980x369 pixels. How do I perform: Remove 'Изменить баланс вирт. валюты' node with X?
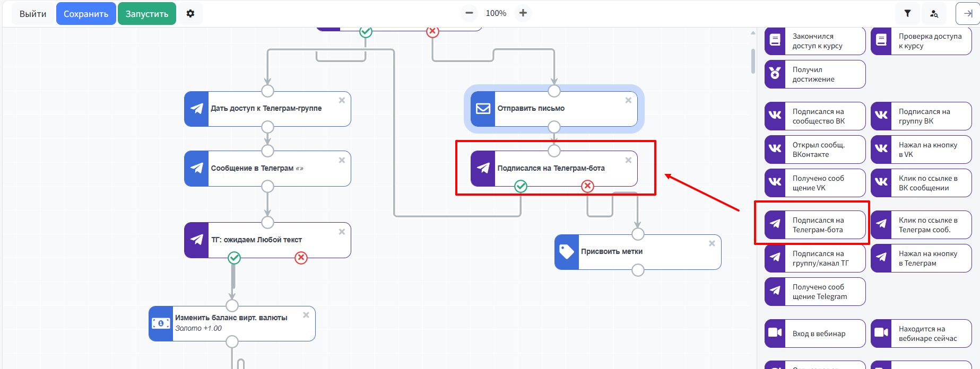306,315
